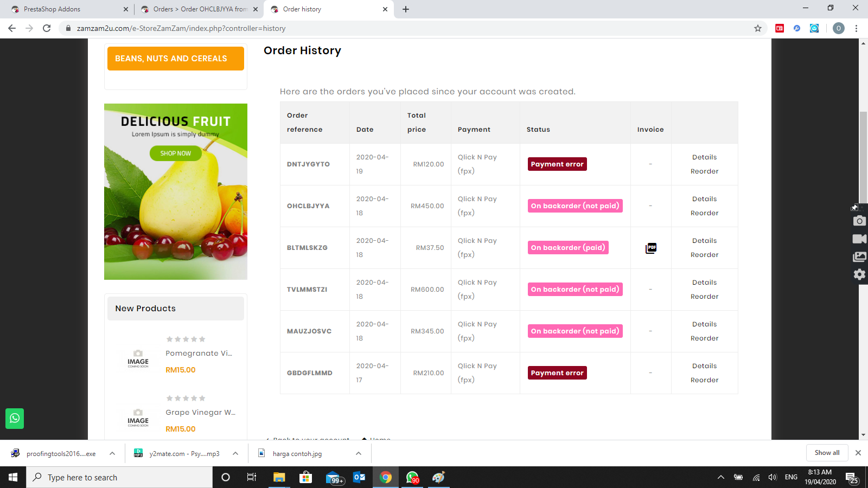Click Payment error status for DNTJYGYTO

coord(557,164)
